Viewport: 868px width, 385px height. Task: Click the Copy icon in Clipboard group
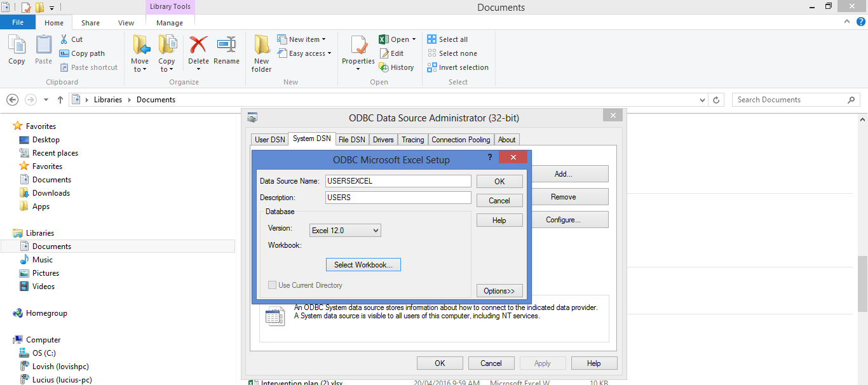[x=17, y=45]
